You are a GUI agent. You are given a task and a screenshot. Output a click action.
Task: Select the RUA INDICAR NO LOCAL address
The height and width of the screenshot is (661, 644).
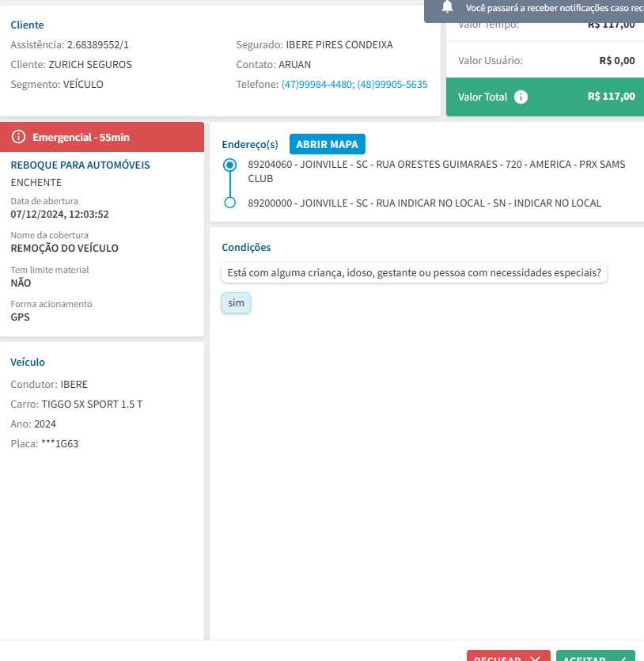point(424,203)
